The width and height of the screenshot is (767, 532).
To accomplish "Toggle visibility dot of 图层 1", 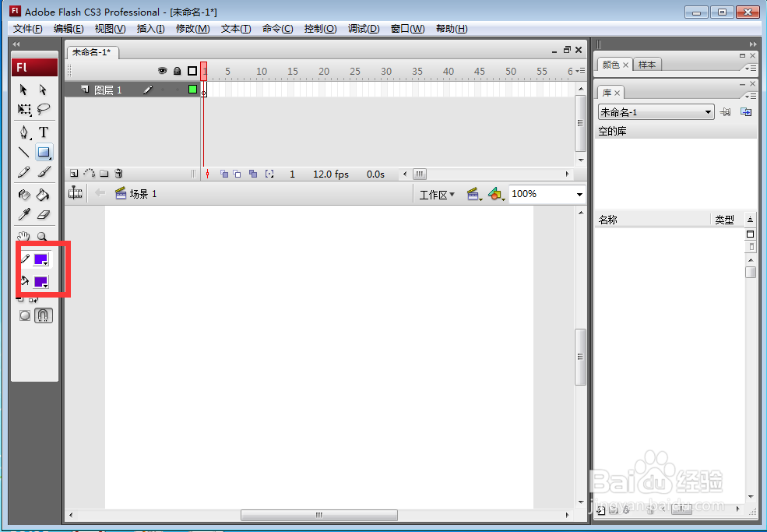I will pyautogui.click(x=163, y=90).
